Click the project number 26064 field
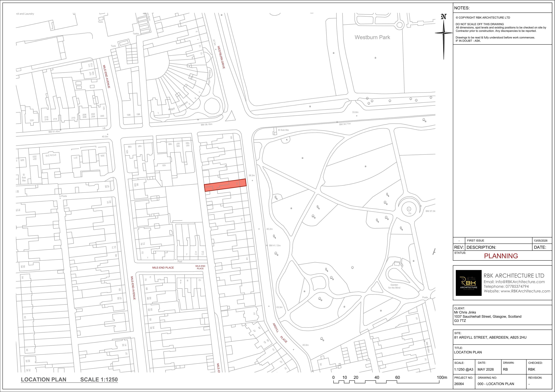This screenshot has height=392, width=555. click(x=459, y=384)
